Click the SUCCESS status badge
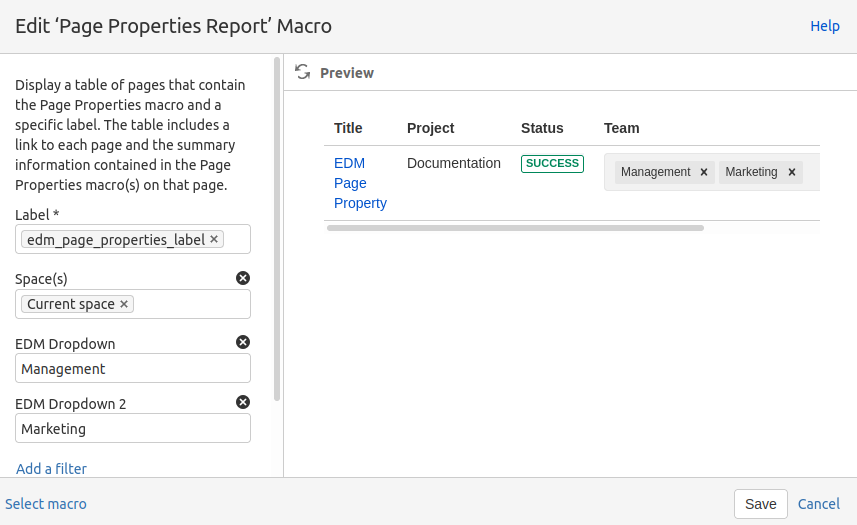This screenshot has height=525, width=857. 552,163
